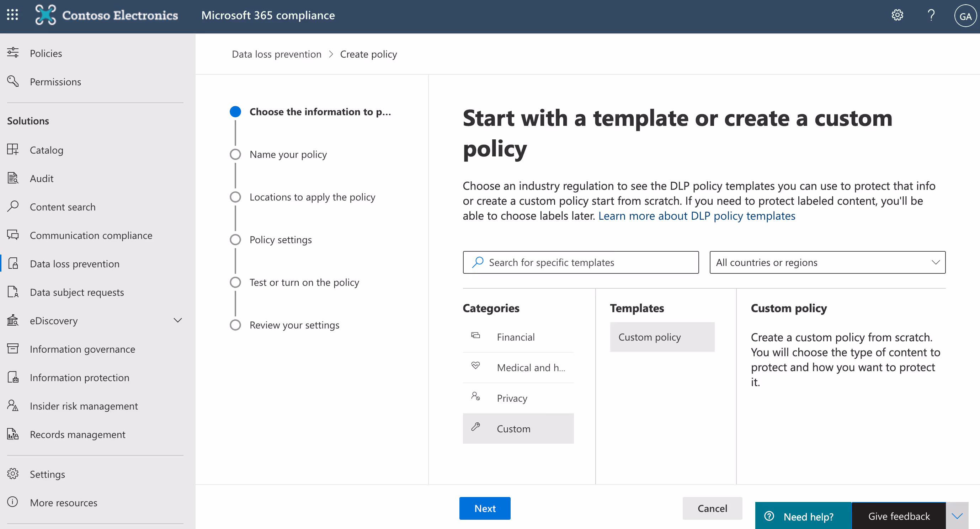Select the Policy settings step circle
Screen dimensions: 980x529
click(x=235, y=240)
